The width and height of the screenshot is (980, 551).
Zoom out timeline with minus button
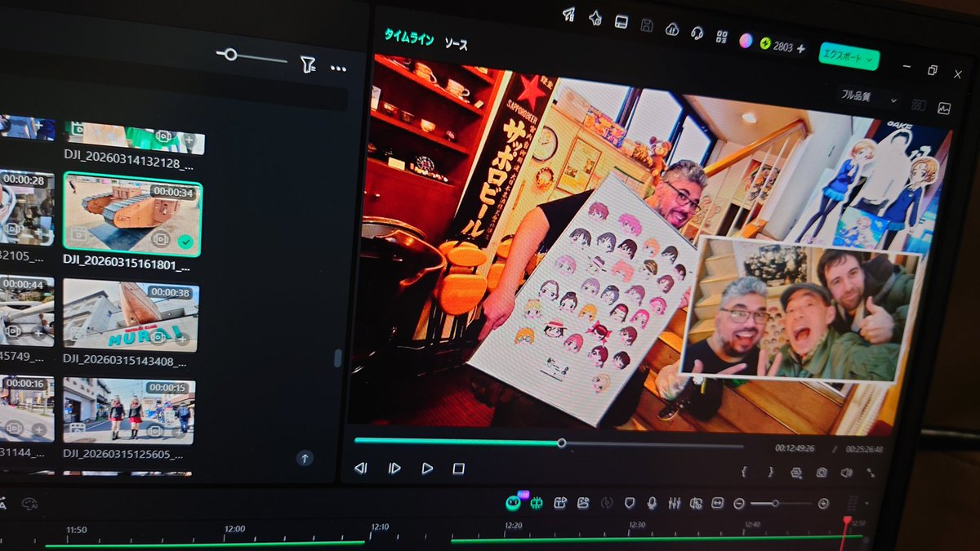pyautogui.click(x=739, y=504)
